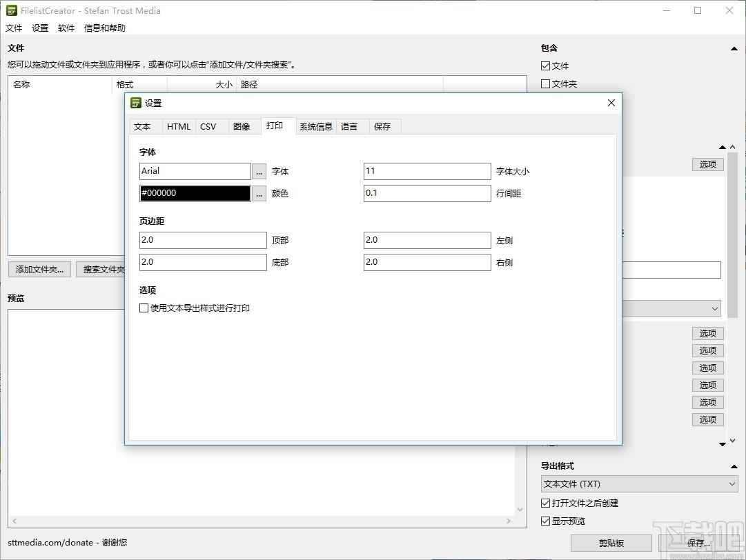Maximize the FilelistCreator window
This screenshot has width=746, height=560.
tap(698, 10)
